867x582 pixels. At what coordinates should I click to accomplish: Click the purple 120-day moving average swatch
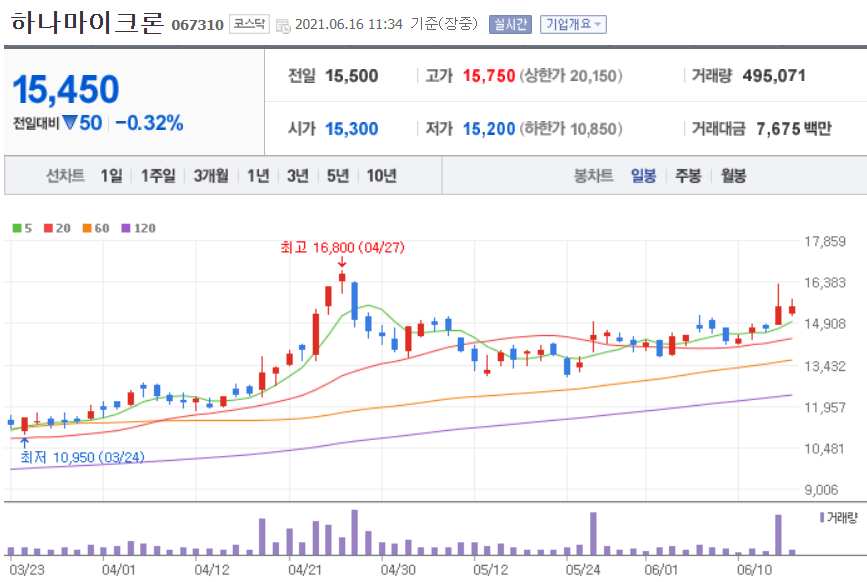(126, 228)
